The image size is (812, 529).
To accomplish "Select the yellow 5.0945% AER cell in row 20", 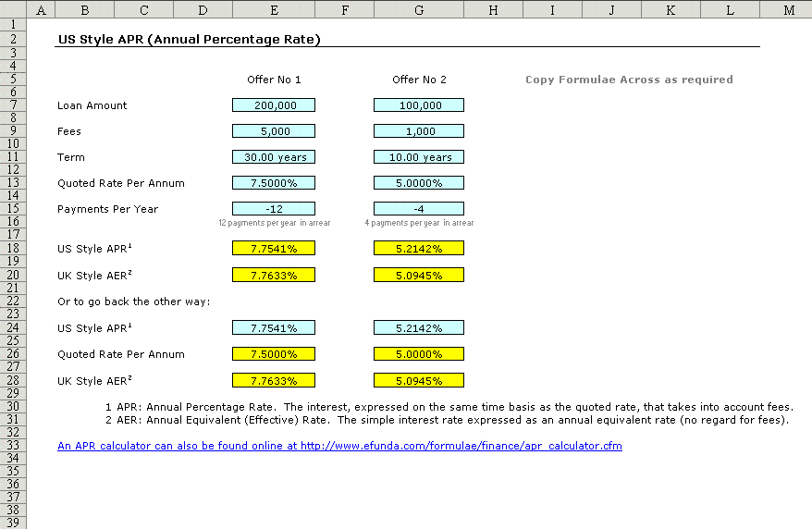I will tap(419, 275).
